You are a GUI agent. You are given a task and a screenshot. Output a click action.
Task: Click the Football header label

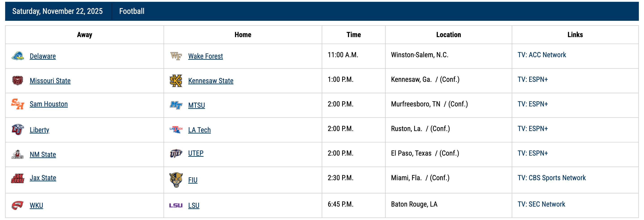click(x=132, y=11)
